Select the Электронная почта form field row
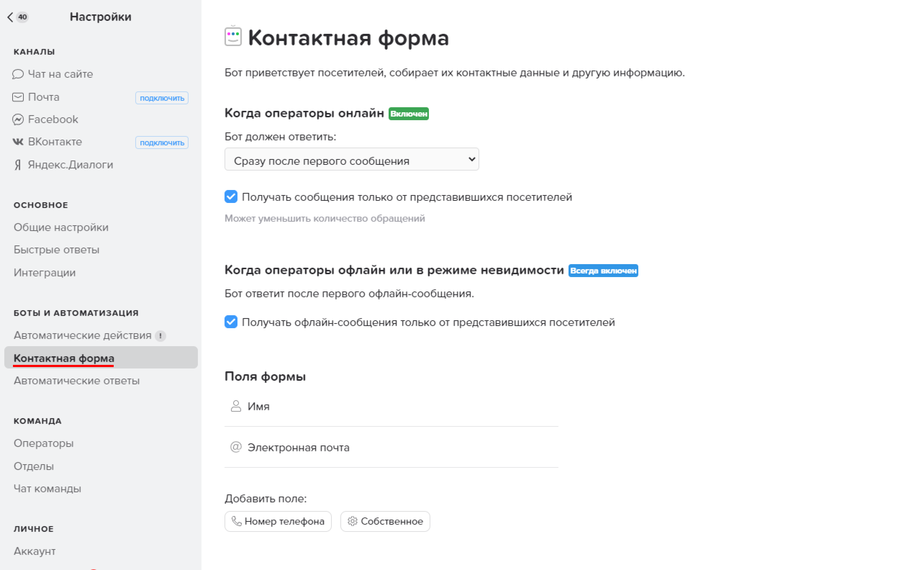Viewport: 924px width, 570px height. point(391,448)
